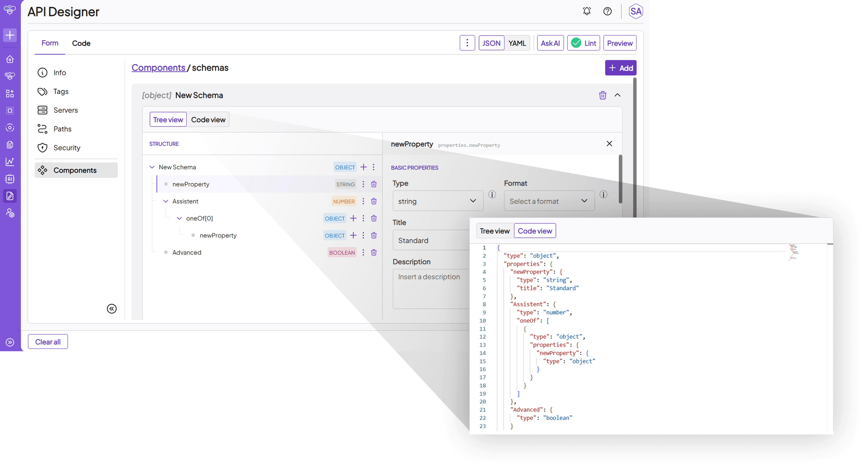
Task: Switch to the Code tab
Action: point(81,43)
